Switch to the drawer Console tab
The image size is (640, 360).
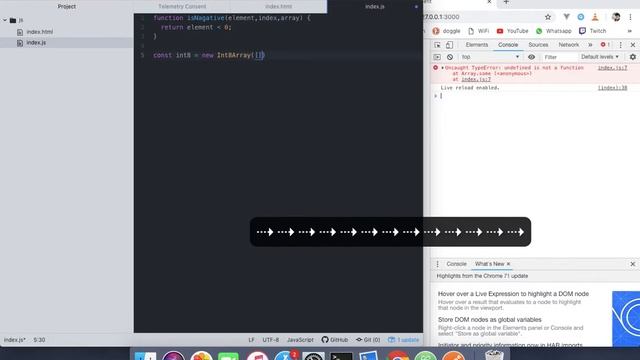(x=456, y=264)
